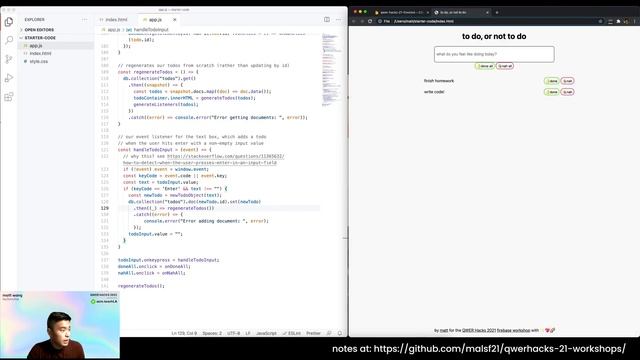The width and height of the screenshot is (640, 360).
Task: Click line number 129 in the gutter
Action: tap(105, 208)
